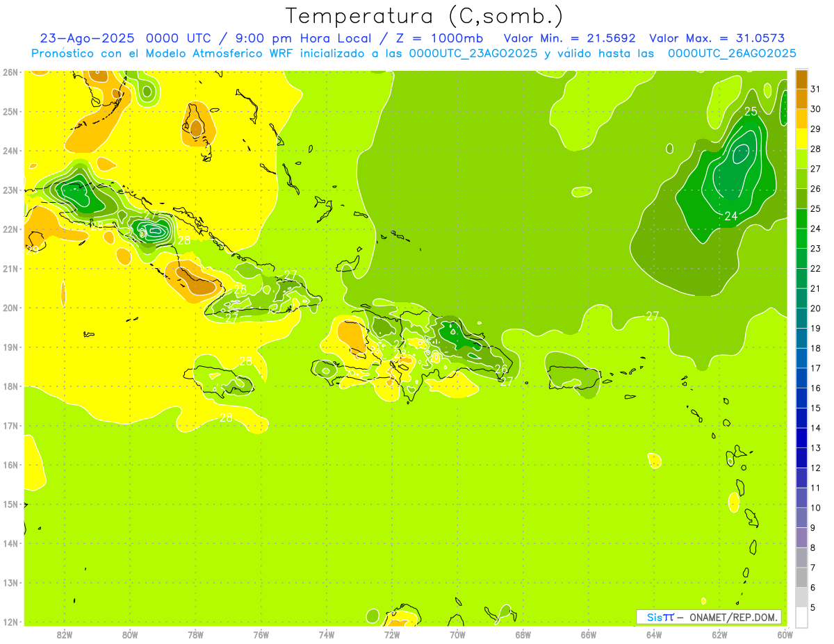Pick the dark orange swatch above 31
This screenshot has width=834, height=644.
coord(801,79)
